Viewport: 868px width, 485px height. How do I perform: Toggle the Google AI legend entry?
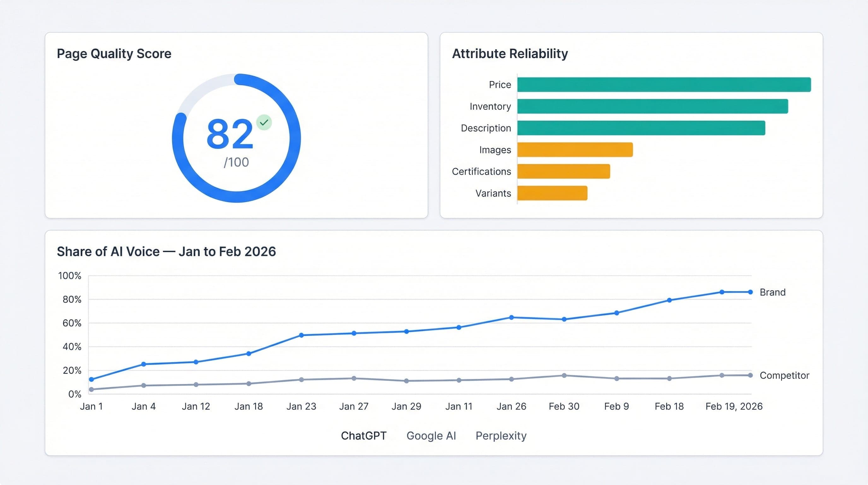pyautogui.click(x=432, y=435)
